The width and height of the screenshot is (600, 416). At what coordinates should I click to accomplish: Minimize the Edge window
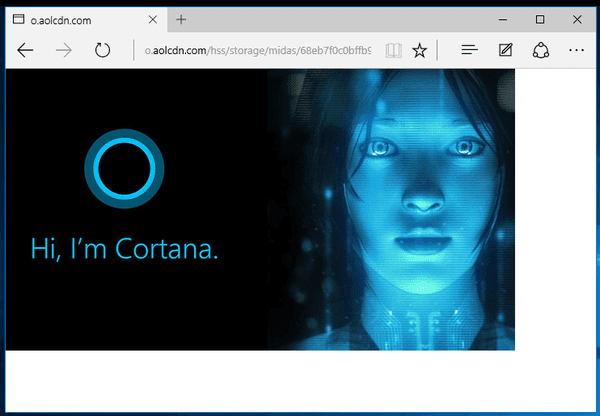(503, 20)
